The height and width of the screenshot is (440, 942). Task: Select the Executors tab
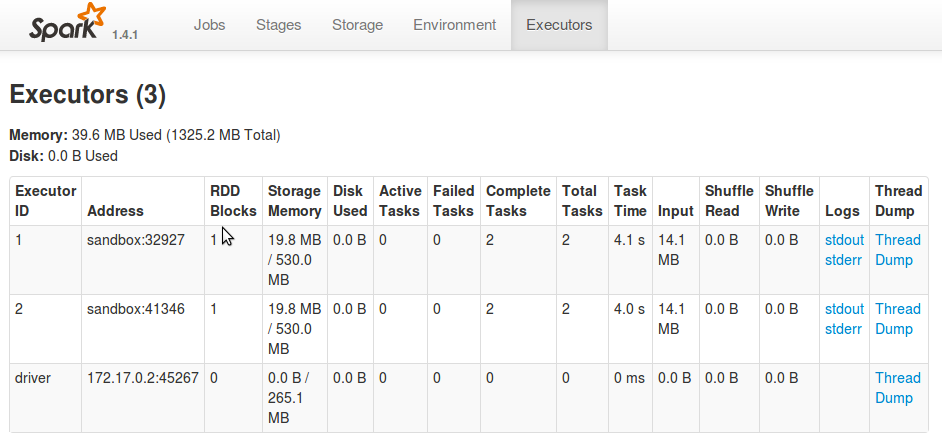[x=559, y=25]
